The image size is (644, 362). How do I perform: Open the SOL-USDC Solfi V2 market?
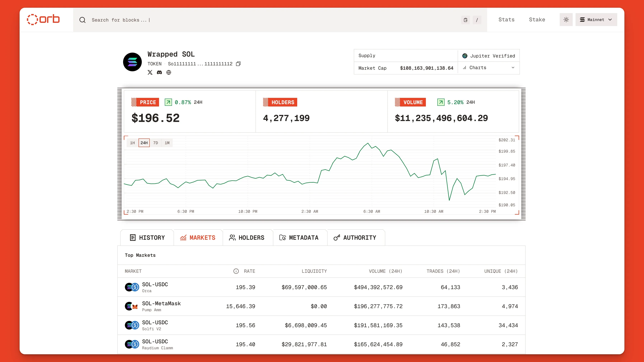(x=321, y=325)
